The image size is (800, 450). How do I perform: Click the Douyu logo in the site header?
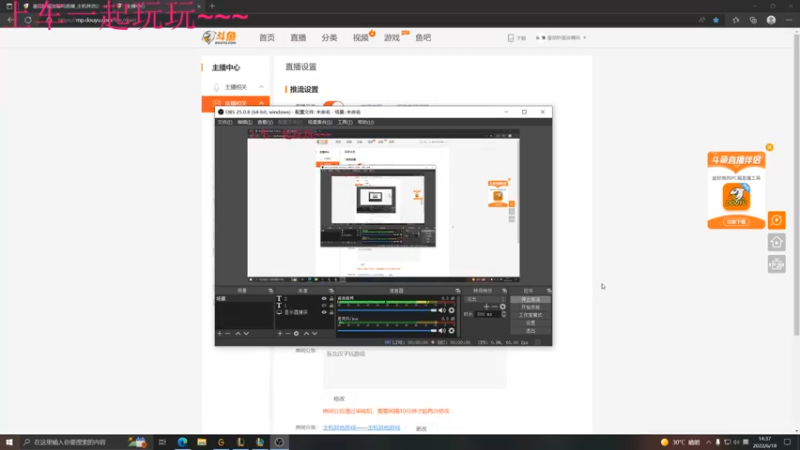click(x=219, y=37)
